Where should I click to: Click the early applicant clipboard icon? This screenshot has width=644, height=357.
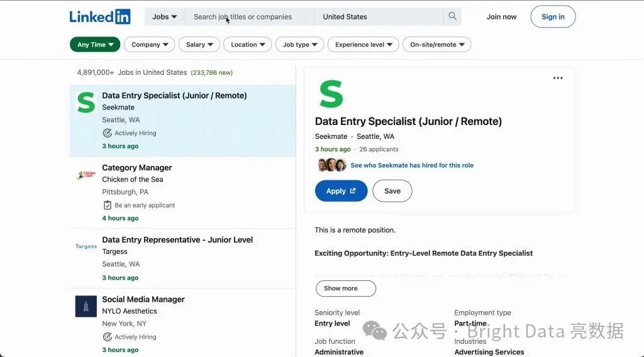pyautogui.click(x=107, y=205)
